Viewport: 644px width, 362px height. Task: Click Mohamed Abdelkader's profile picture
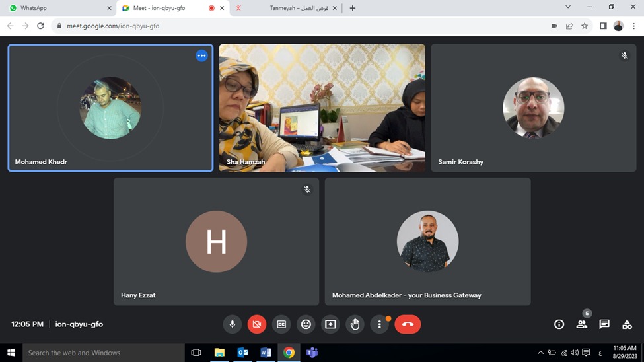tap(427, 242)
